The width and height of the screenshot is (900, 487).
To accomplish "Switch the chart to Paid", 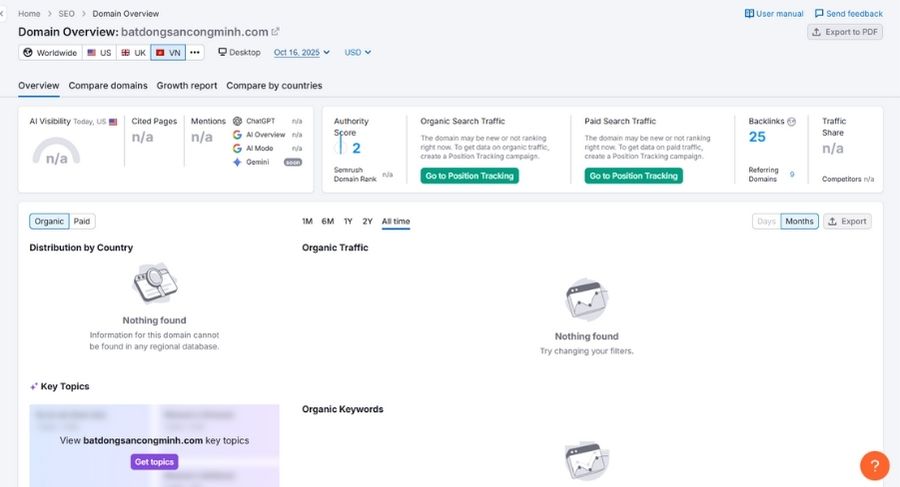I will tap(82, 221).
